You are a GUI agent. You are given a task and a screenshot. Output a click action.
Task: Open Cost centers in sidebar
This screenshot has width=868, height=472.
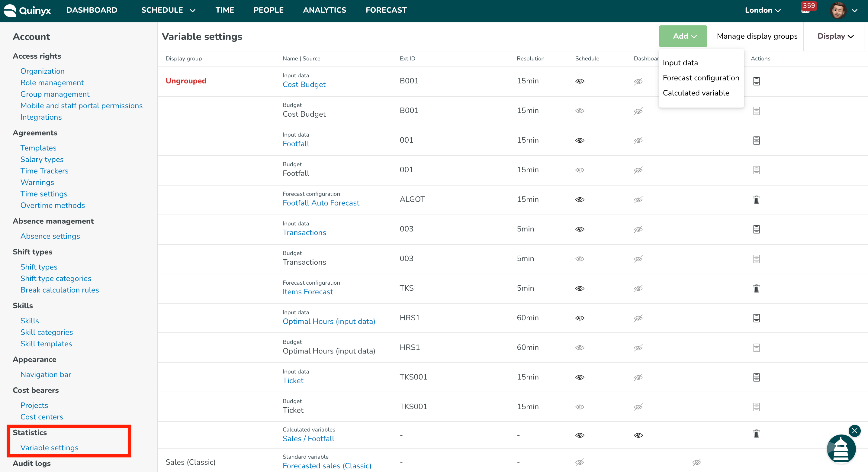pyautogui.click(x=42, y=417)
